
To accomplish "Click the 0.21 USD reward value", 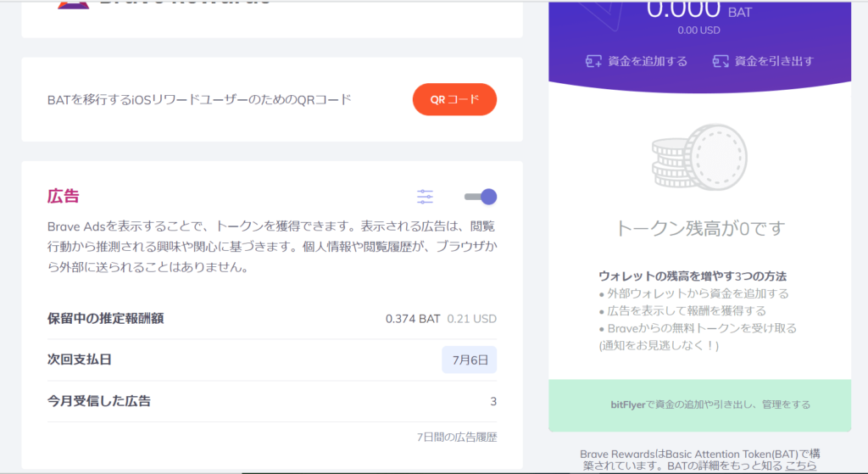I will pyautogui.click(x=471, y=319).
